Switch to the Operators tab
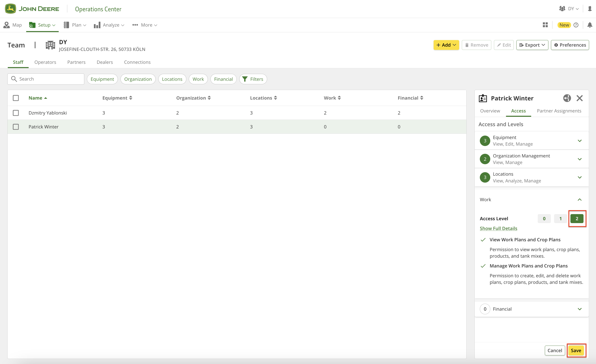The height and width of the screenshot is (364, 596). tap(45, 62)
